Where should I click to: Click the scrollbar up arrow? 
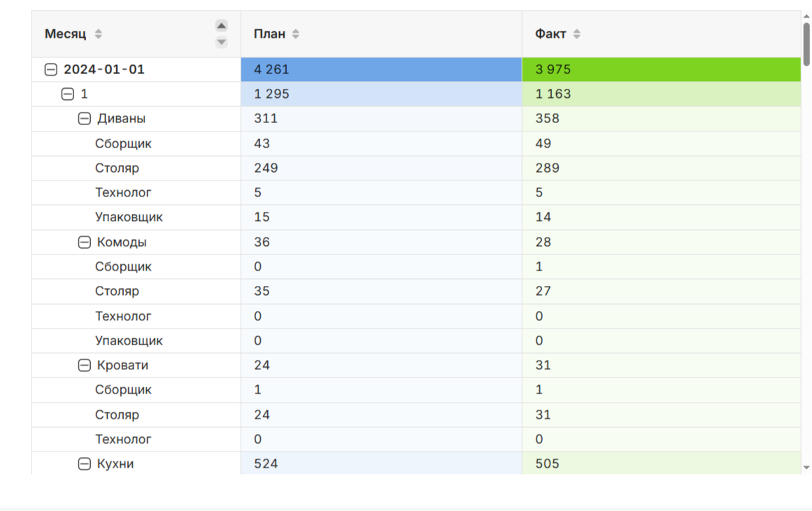pyautogui.click(x=807, y=16)
